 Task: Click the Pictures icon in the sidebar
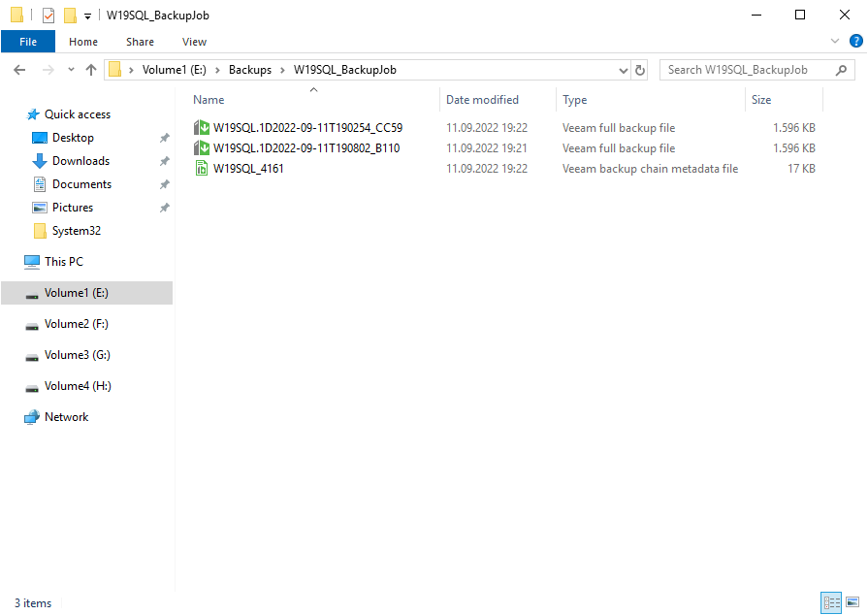(40, 208)
